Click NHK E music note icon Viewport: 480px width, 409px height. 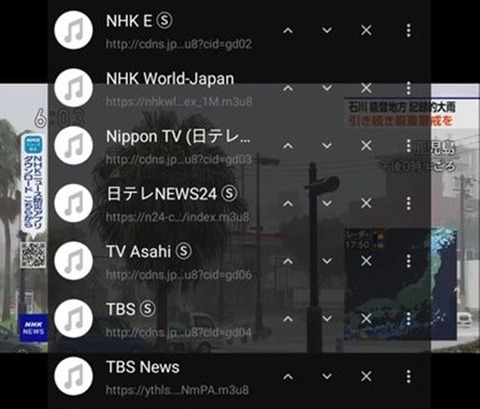[x=73, y=30]
